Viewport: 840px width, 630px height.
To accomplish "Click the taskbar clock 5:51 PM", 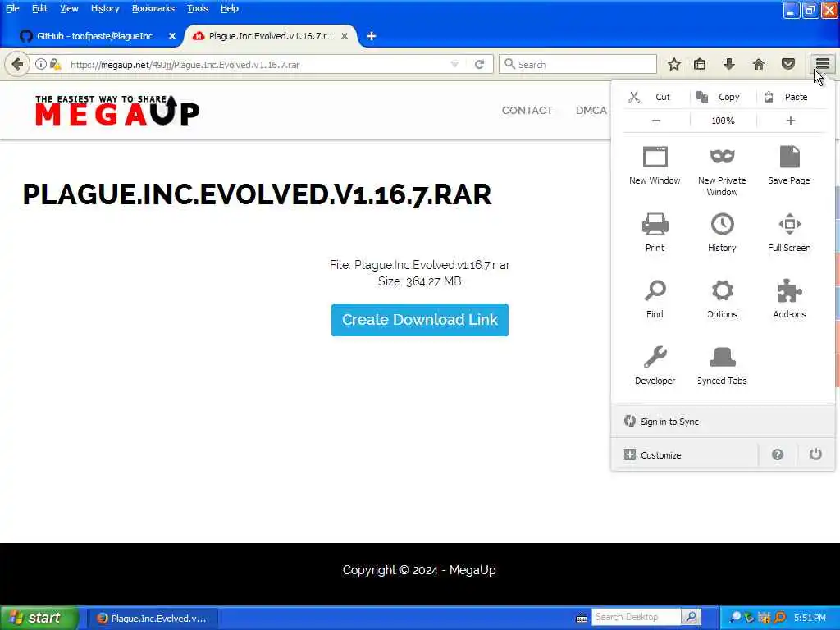I will pos(810,618).
